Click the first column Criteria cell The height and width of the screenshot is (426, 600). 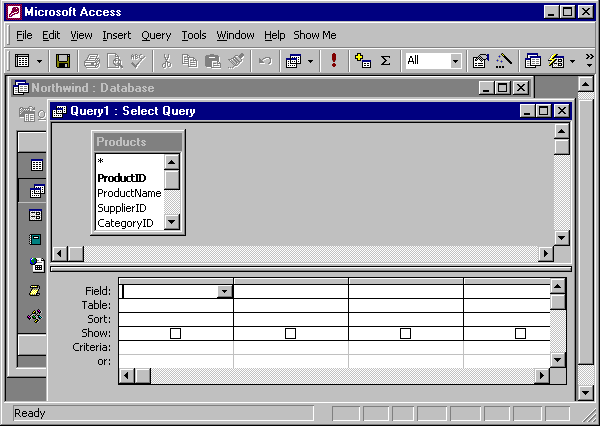click(176, 348)
